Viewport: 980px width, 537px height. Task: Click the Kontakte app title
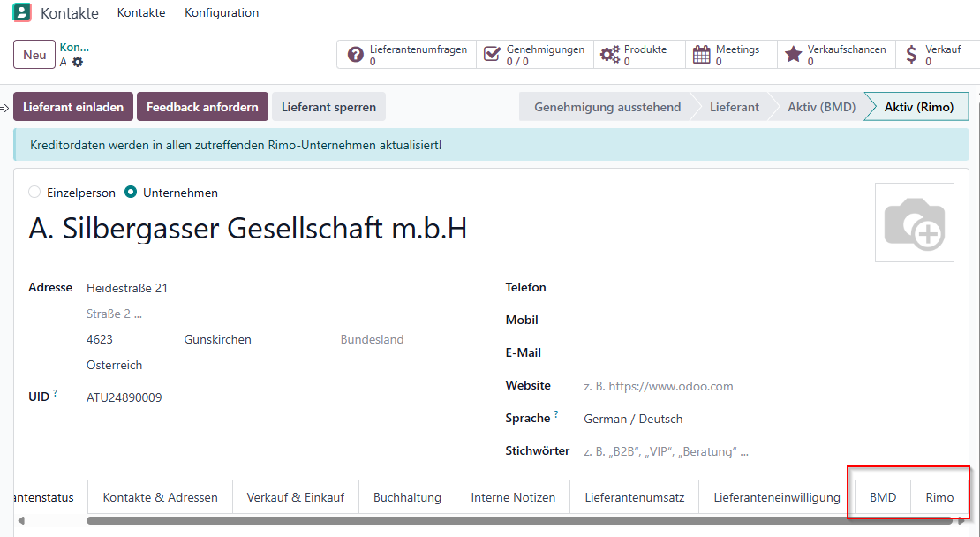coord(70,13)
